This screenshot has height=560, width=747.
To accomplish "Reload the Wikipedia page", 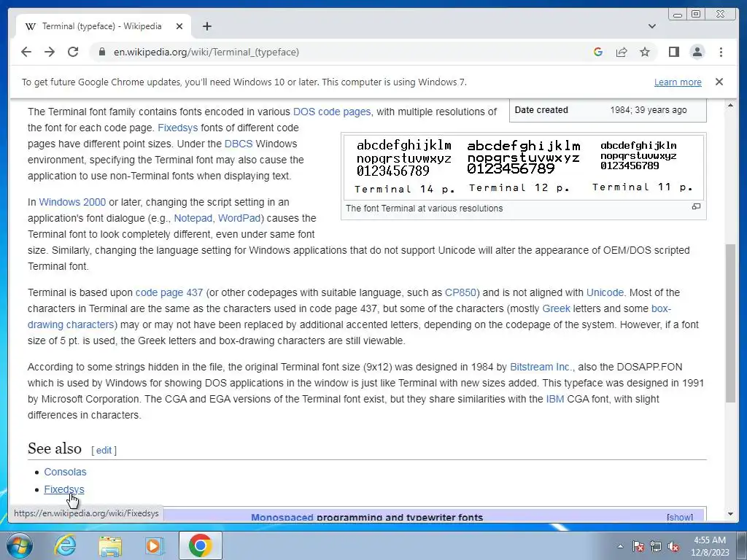I will [73, 52].
